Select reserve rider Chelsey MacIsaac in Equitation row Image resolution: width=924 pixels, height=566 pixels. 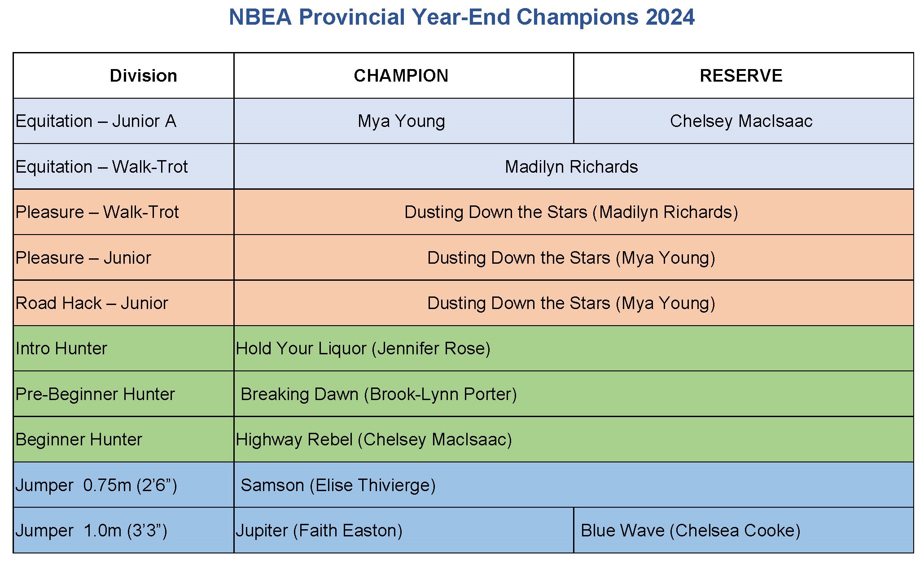741,121
